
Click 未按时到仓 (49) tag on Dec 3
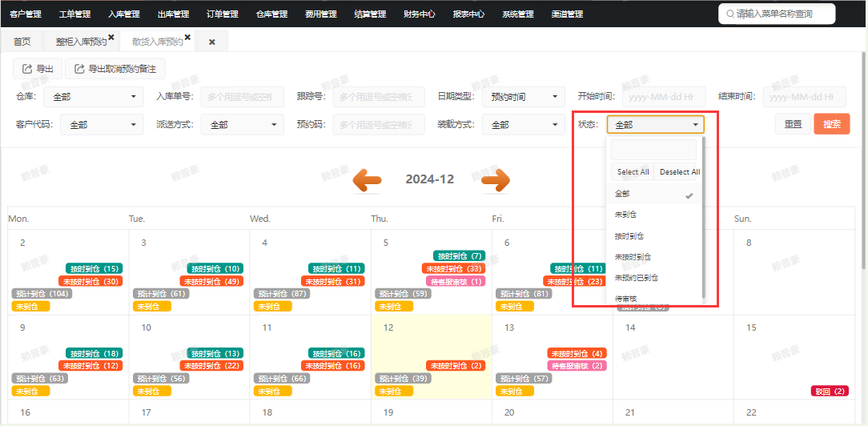point(211,281)
